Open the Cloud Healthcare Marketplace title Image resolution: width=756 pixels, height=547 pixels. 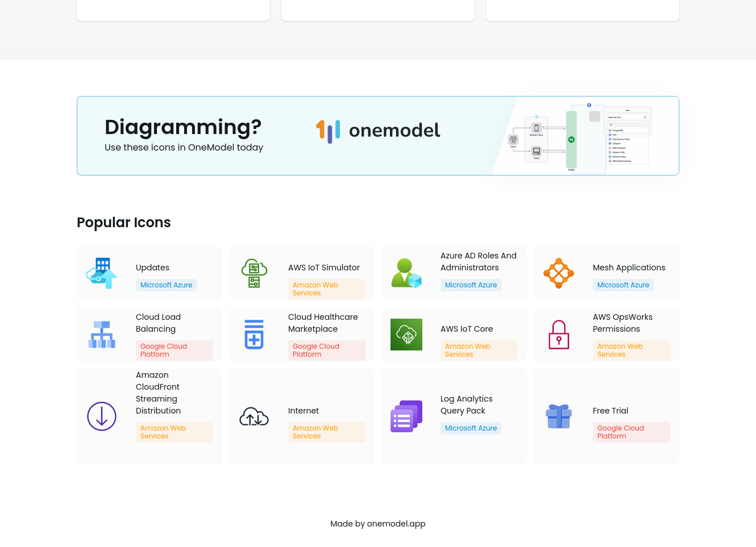tap(323, 323)
